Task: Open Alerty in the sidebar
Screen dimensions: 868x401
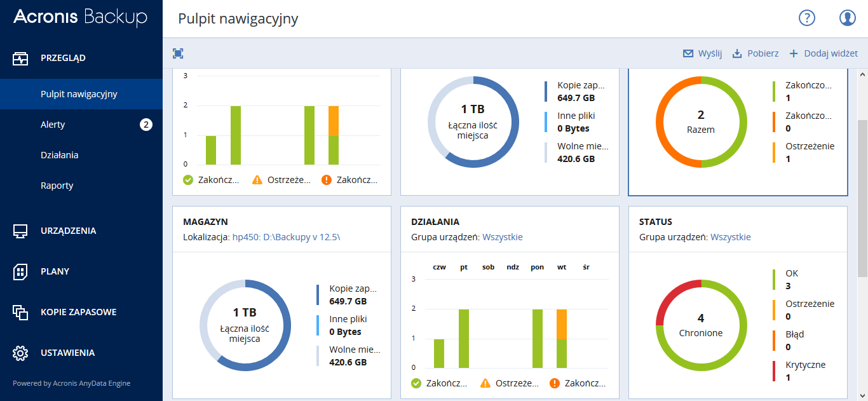Action: point(53,125)
